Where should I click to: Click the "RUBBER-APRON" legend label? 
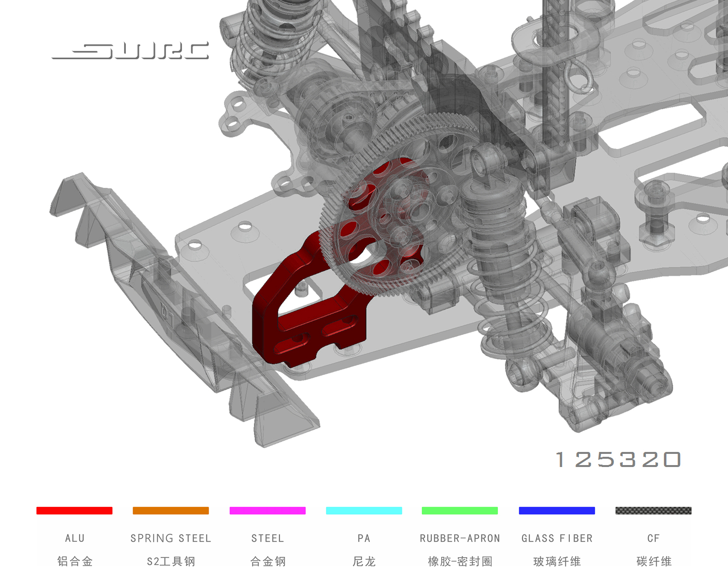point(460,538)
